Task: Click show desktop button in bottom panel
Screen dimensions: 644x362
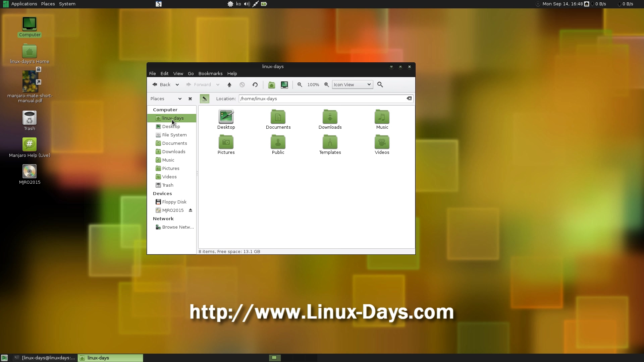Action: [x=4, y=358]
